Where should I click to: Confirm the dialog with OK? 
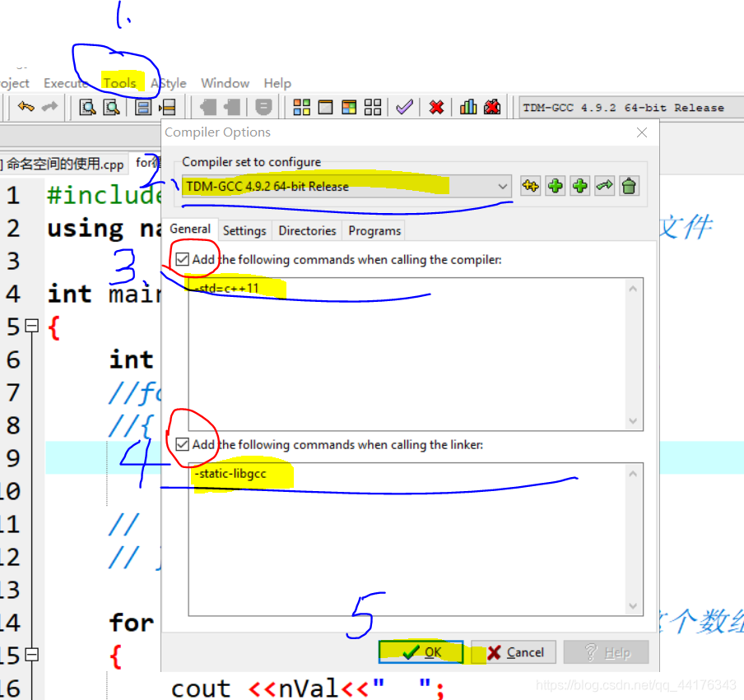[x=421, y=652]
